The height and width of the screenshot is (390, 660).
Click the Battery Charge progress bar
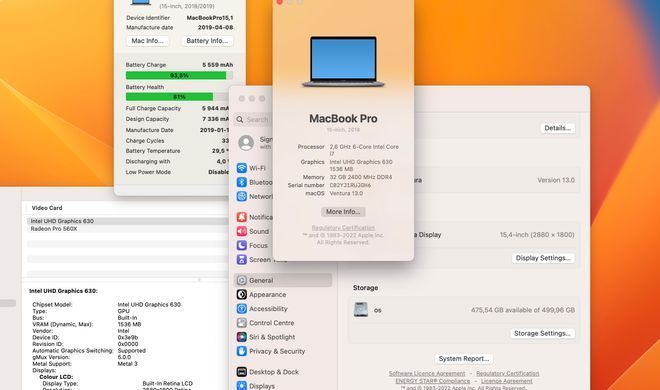(x=179, y=75)
